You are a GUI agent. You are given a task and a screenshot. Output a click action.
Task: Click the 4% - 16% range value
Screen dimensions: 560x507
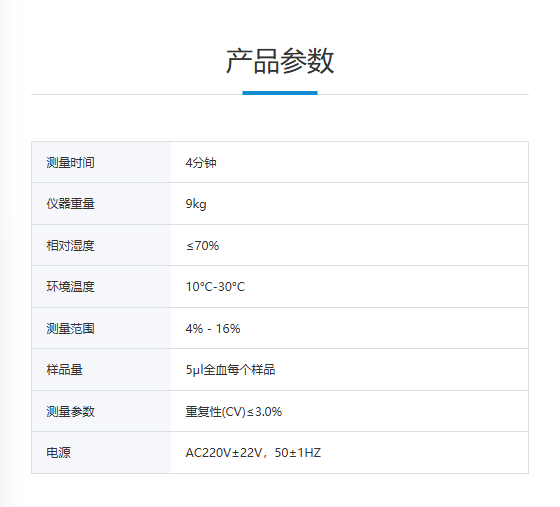[x=213, y=328]
